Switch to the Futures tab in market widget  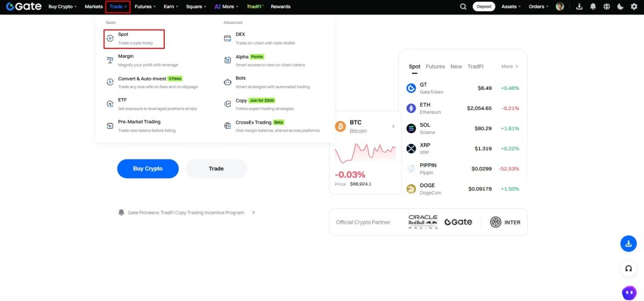(x=435, y=67)
